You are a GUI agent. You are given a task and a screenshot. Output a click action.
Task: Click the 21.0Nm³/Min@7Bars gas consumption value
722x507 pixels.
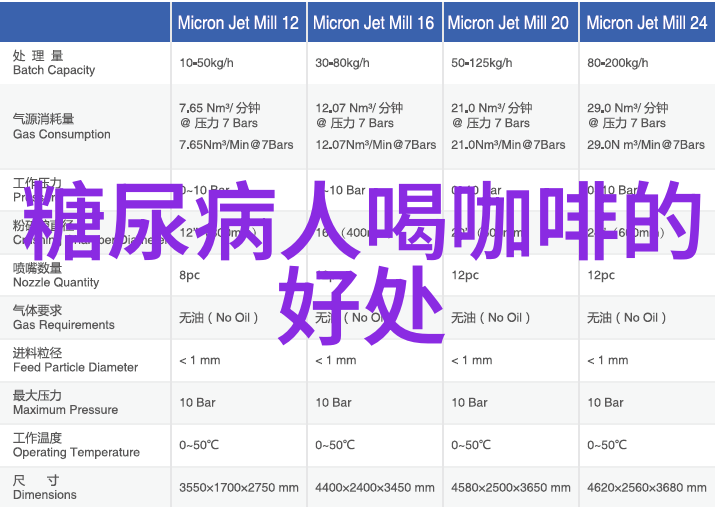(x=508, y=145)
